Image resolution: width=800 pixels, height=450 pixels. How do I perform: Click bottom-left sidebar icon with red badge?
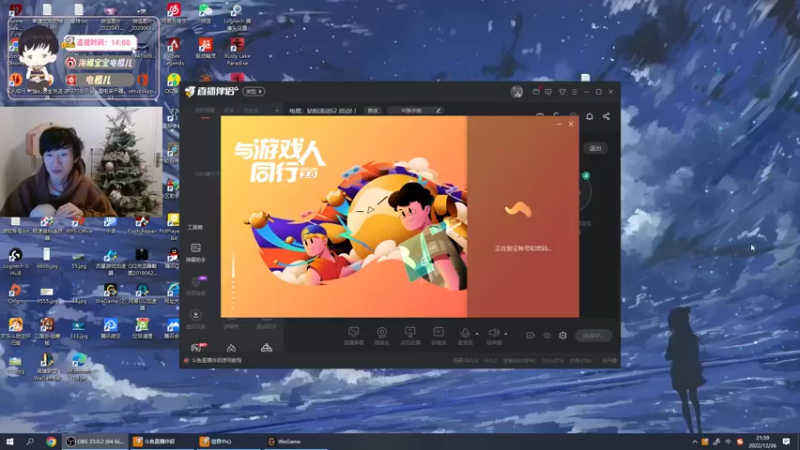[x=196, y=348]
